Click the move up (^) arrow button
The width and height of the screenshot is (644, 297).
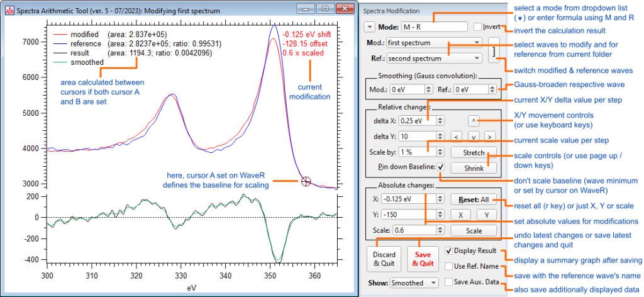pyautogui.click(x=473, y=121)
